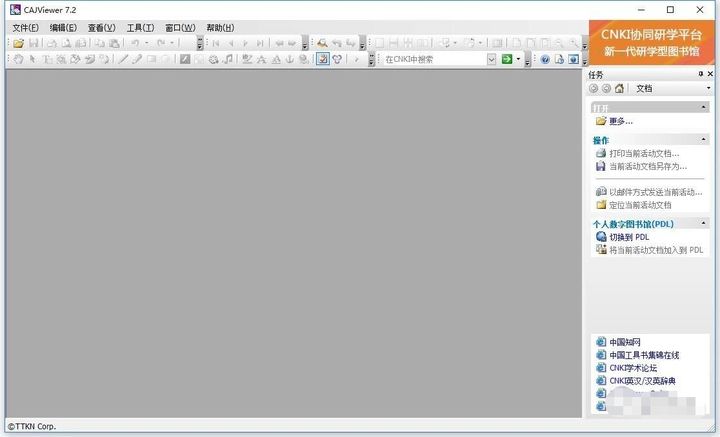Click the music note icon
The width and height of the screenshot is (720, 437).
228,59
